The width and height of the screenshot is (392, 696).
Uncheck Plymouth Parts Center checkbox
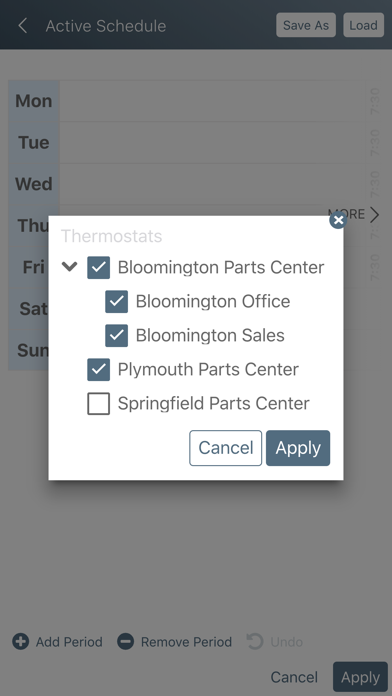[99, 369]
